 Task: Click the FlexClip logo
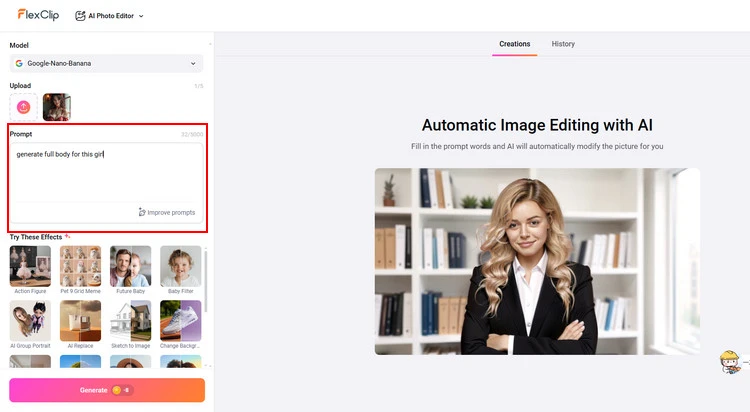pos(37,15)
